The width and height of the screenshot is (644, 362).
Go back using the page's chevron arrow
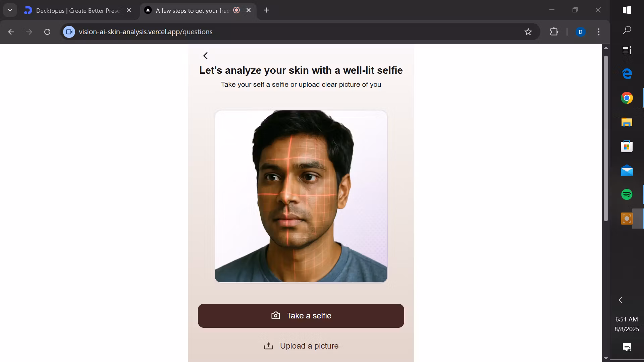point(206,56)
